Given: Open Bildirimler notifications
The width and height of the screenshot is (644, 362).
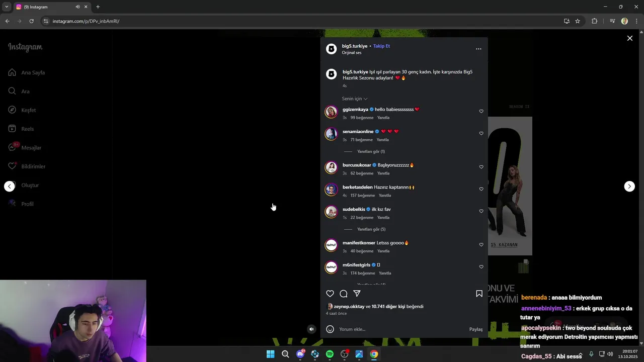Looking at the screenshot, I should click(x=26, y=166).
